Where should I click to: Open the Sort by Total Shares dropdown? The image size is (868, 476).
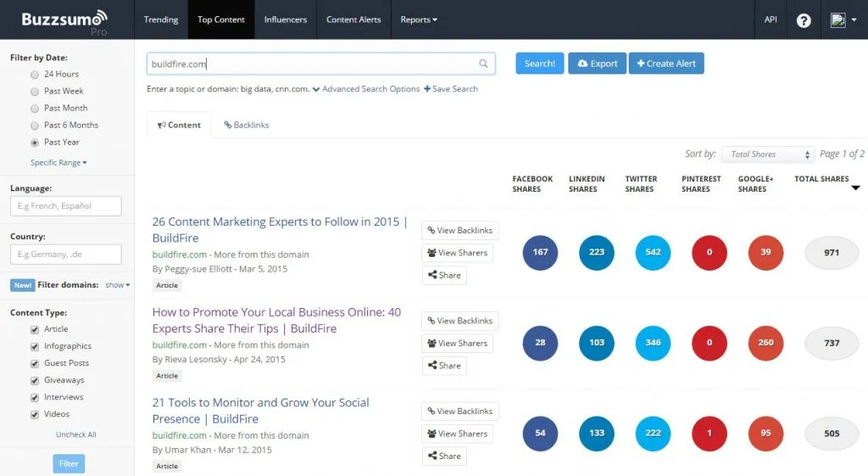pyautogui.click(x=769, y=154)
